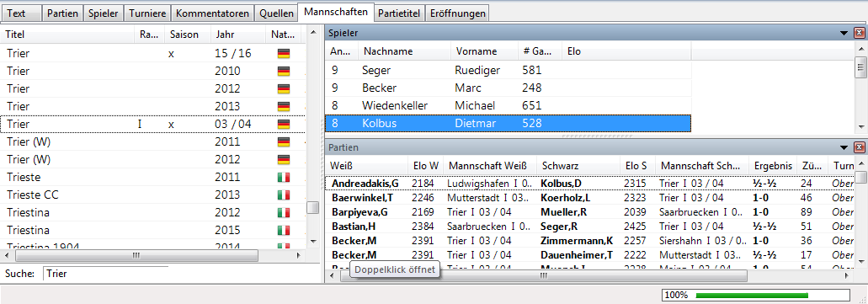Image resolution: width=868 pixels, height=304 pixels.
Task: Select the Trieste CC 2013 row
Action: click(x=152, y=195)
